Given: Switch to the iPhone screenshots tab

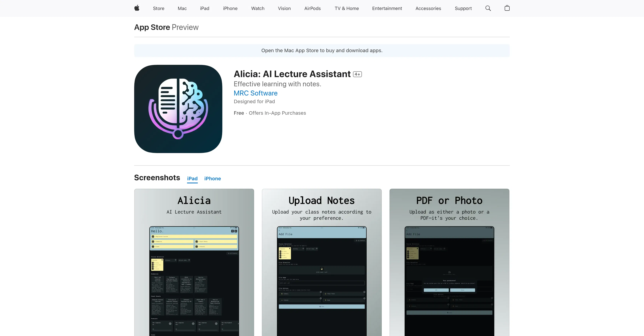Looking at the screenshot, I should [x=213, y=178].
